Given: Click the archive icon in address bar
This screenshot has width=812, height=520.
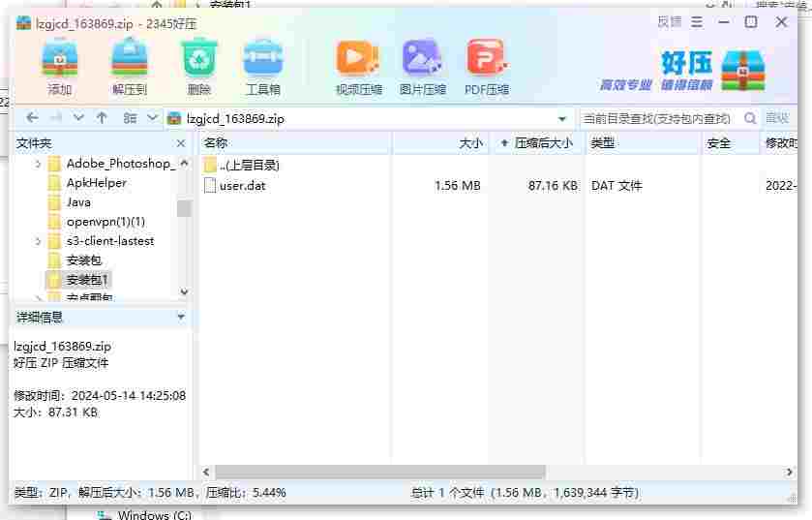Looking at the screenshot, I should [174, 118].
